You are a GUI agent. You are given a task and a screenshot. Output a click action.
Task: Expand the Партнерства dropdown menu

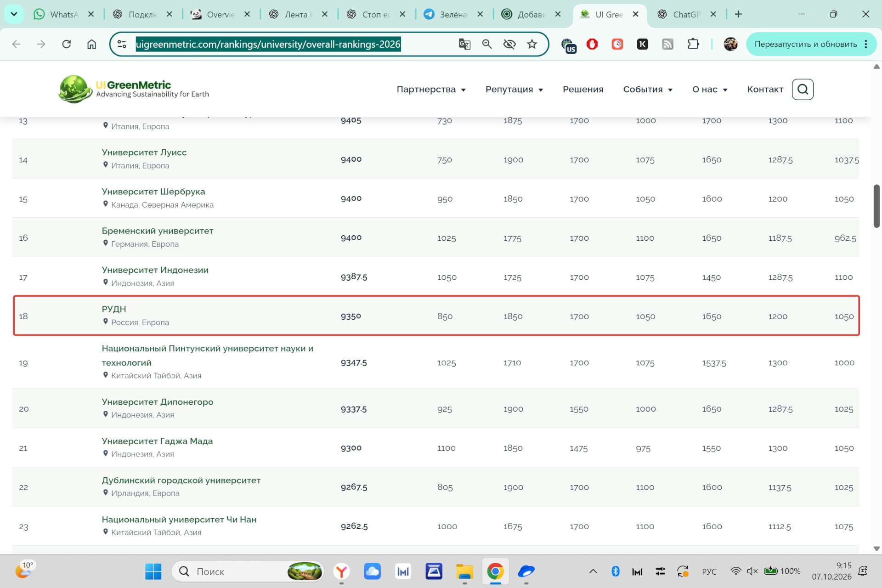click(x=431, y=89)
